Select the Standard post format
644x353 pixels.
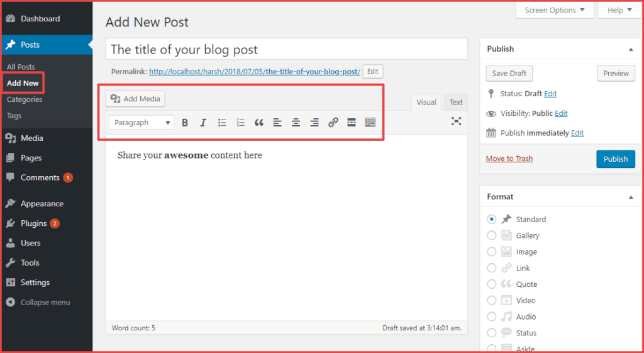(x=492, y=220)
